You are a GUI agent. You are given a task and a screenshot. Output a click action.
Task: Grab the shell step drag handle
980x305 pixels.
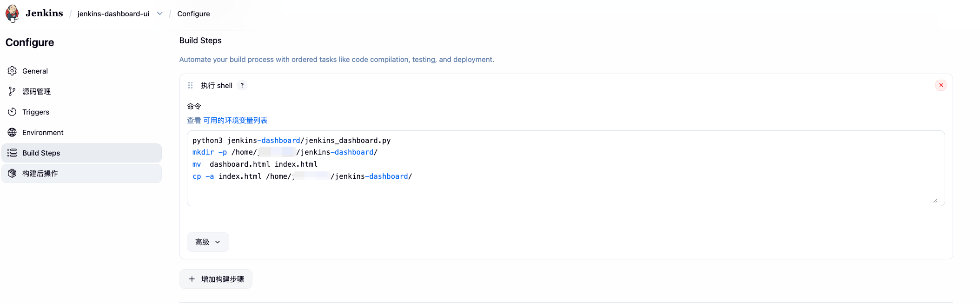point(190,85)
